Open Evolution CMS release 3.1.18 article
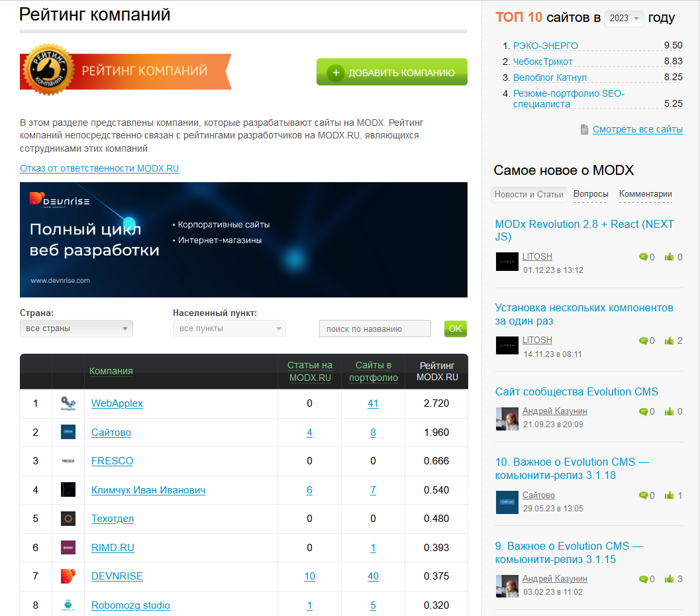 572,468
